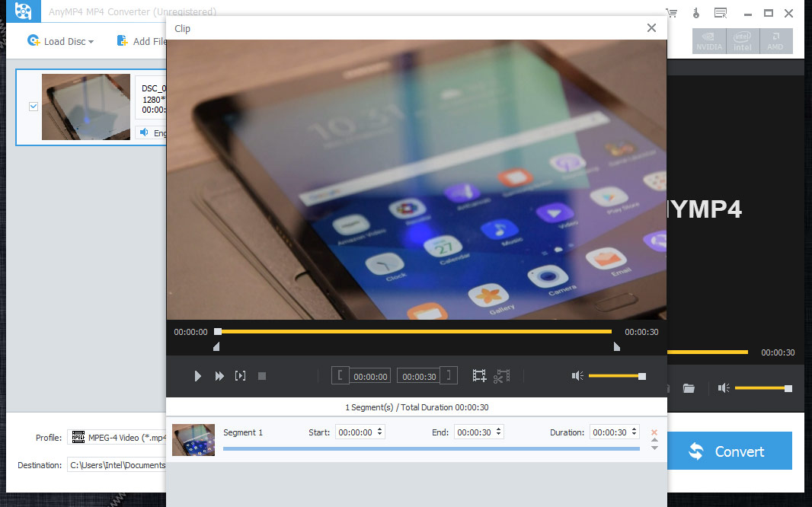Play the clip preview
The image size is (812, 507).
(x=197, y=376)
